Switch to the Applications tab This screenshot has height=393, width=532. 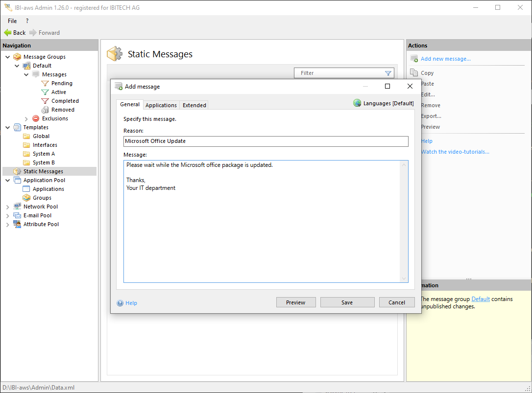tap(161, 105)
